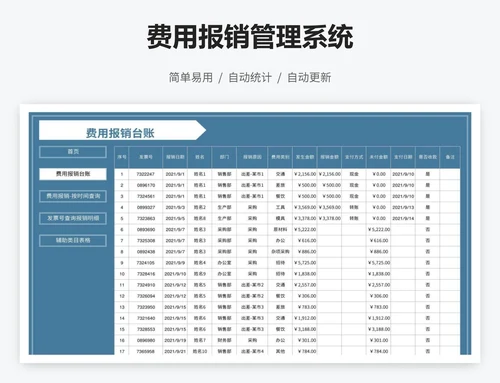Select invoice number 7365958 in row 17
Viewport: 500px width, 383px height.
[x=146, y=351]
